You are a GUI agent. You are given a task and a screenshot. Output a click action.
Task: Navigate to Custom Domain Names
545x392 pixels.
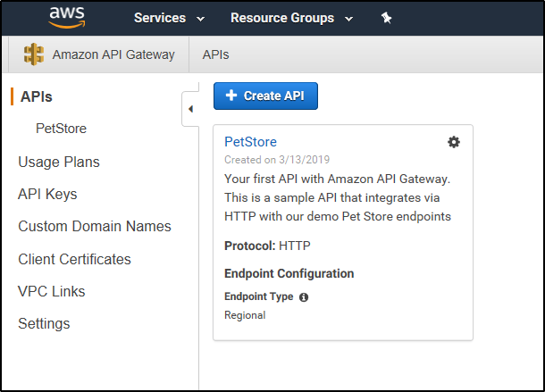95,226
